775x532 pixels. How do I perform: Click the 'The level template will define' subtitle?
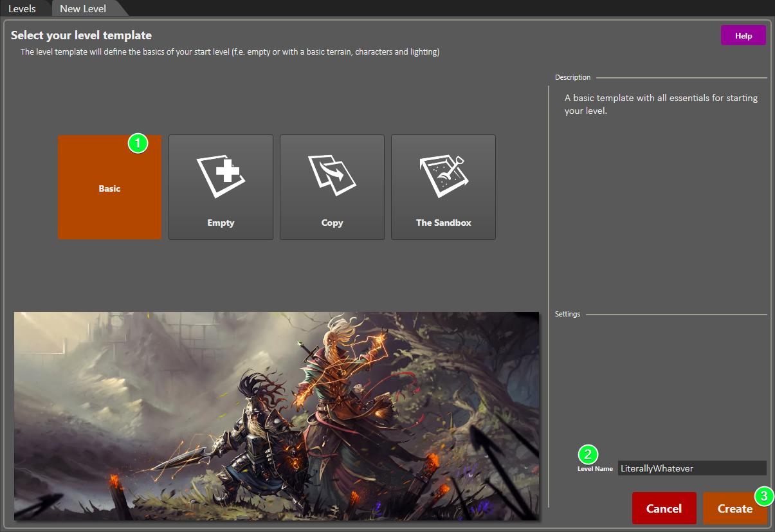point(230,52)
